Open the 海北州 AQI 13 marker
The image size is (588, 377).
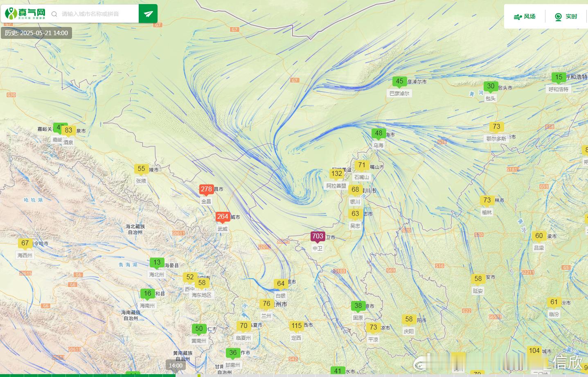pos(157,263)
